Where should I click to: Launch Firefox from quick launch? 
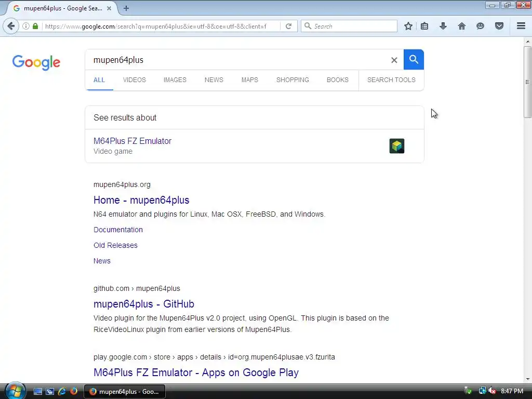click(74, 392)
